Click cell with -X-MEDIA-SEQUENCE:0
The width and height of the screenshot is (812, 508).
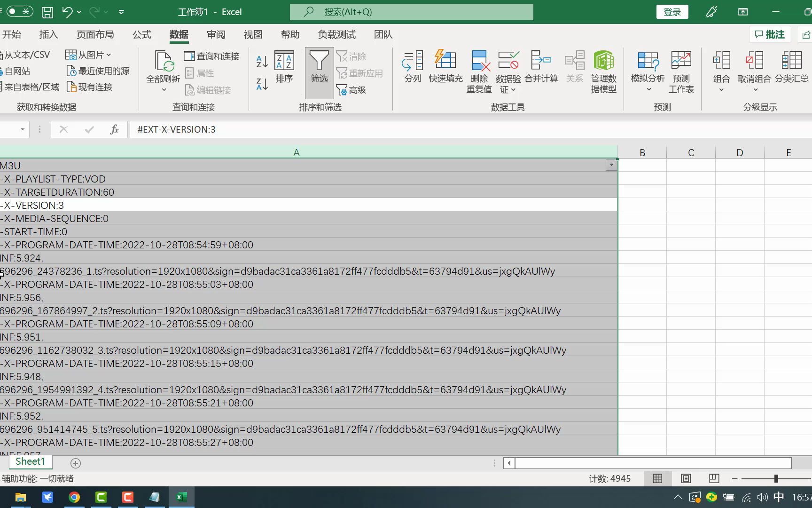(x=308, y=218)
